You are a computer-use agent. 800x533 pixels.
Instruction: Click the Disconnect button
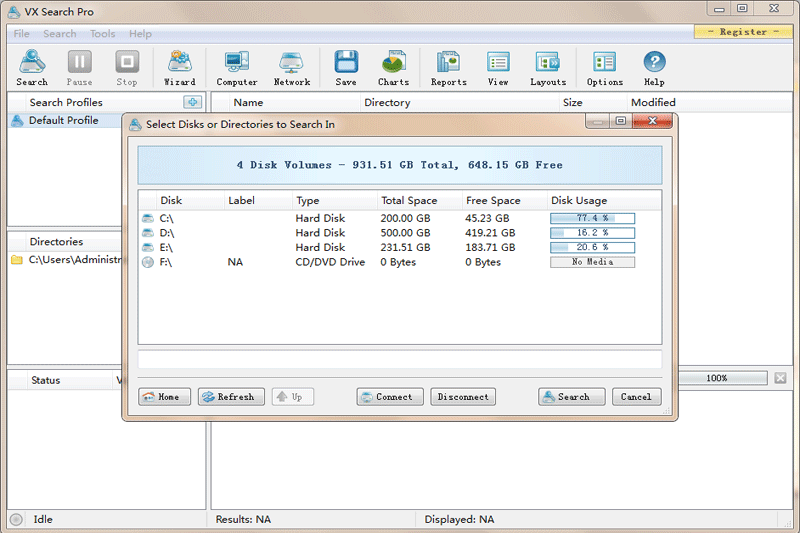(463, 397)
